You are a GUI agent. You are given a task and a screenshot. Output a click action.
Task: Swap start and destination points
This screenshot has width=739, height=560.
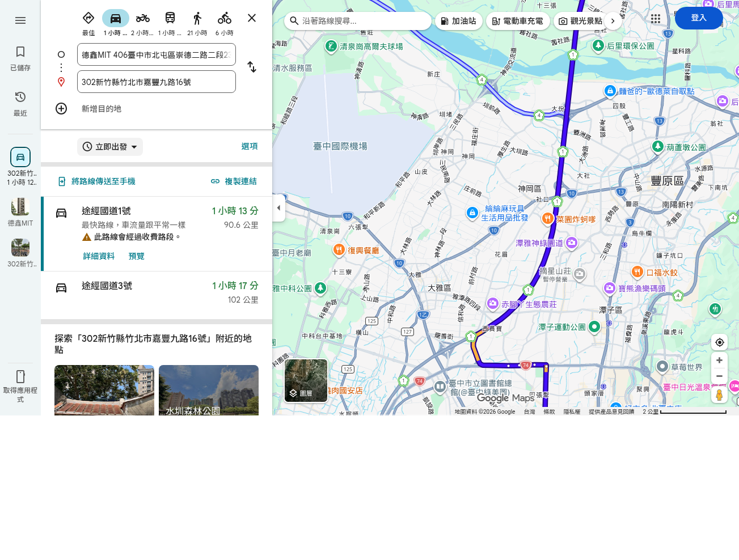[x=252, y=67]
